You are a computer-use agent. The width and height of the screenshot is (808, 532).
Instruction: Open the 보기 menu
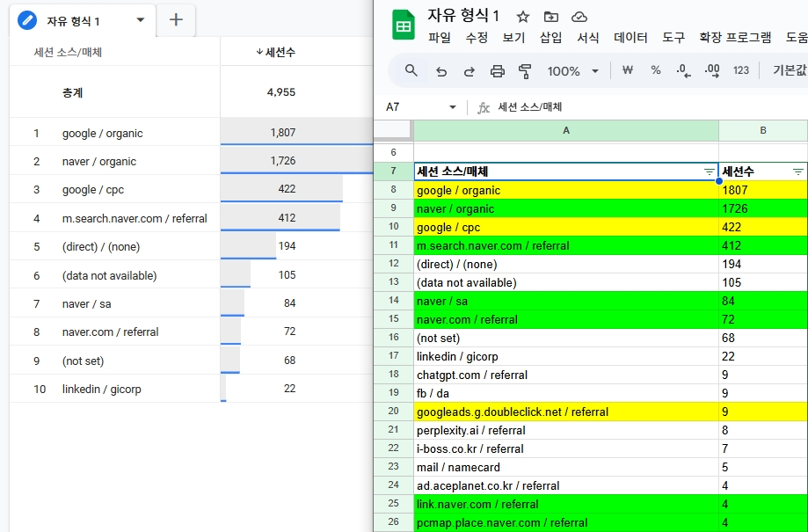(513, 37)
